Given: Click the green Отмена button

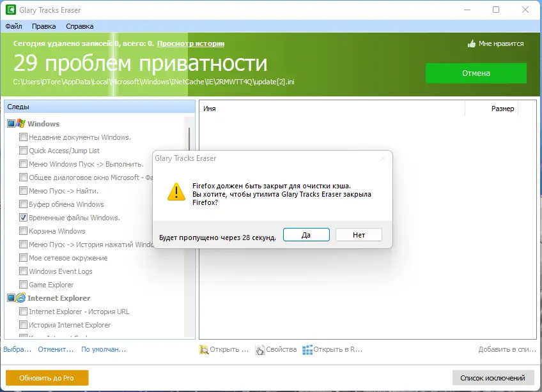Looking at the screenshot, I should click(x=476, y=73).
